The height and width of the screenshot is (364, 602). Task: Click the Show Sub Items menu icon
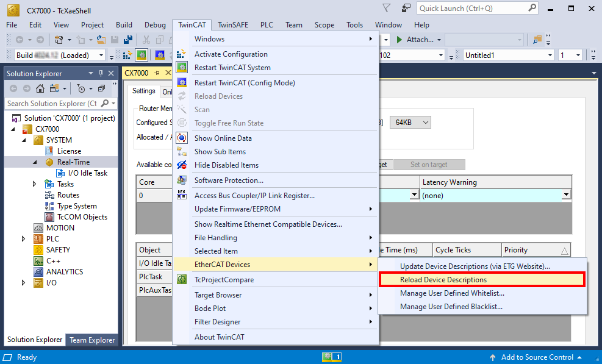(x=182, y=152)
